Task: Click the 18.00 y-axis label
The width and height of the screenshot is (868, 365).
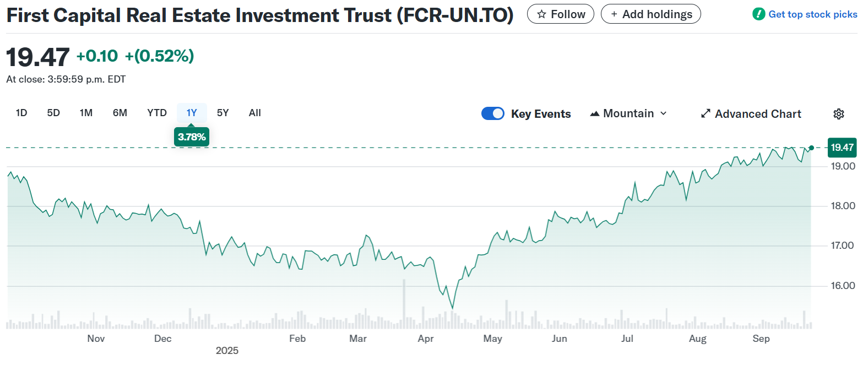Action: pos(843,206)
